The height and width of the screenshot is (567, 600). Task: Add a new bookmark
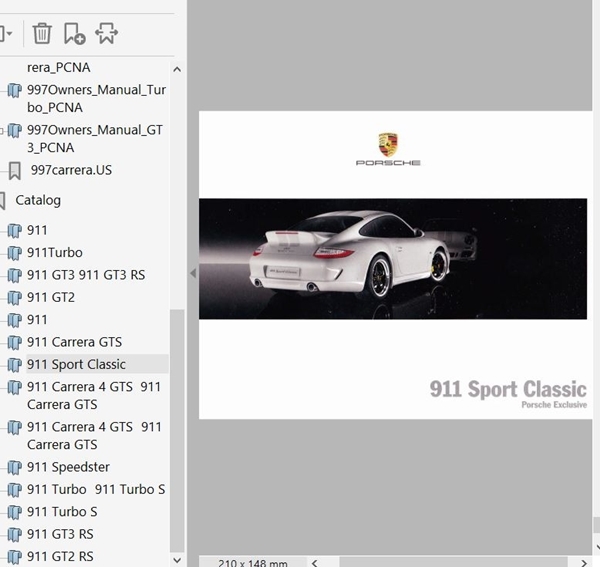(74, 33)
